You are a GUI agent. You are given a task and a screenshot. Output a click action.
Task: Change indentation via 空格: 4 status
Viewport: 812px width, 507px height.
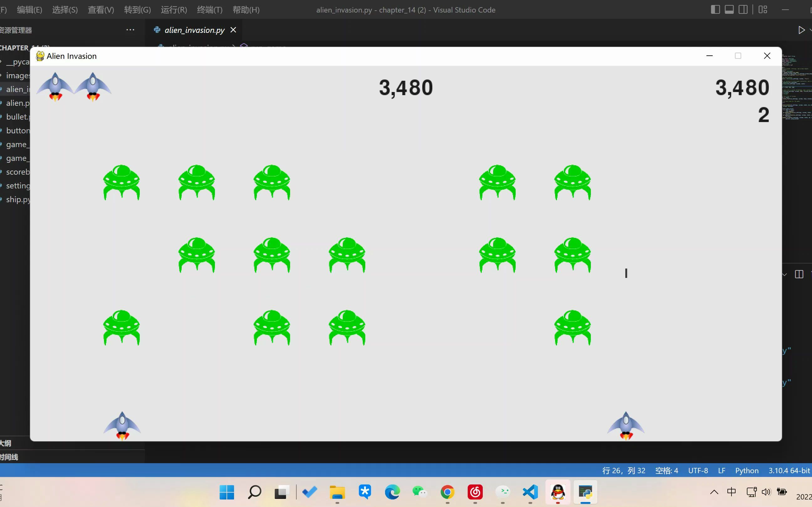pos(666,470)
